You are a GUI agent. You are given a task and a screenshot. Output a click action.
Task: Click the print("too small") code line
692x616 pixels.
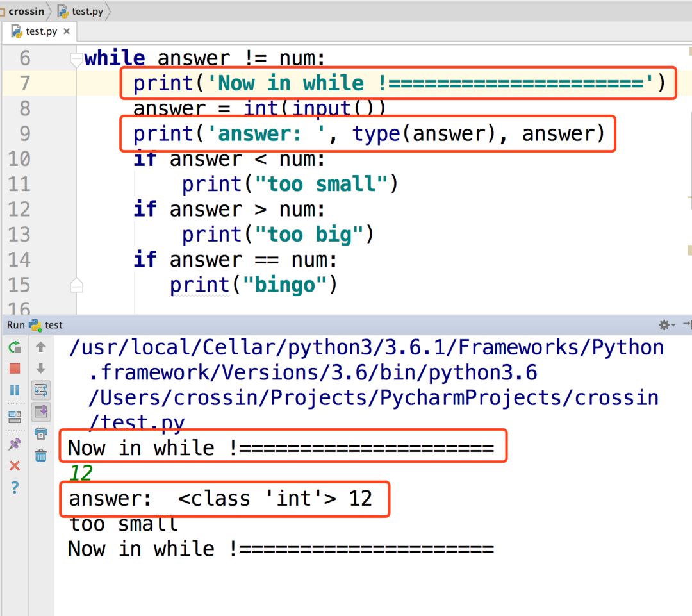[290, 184]
